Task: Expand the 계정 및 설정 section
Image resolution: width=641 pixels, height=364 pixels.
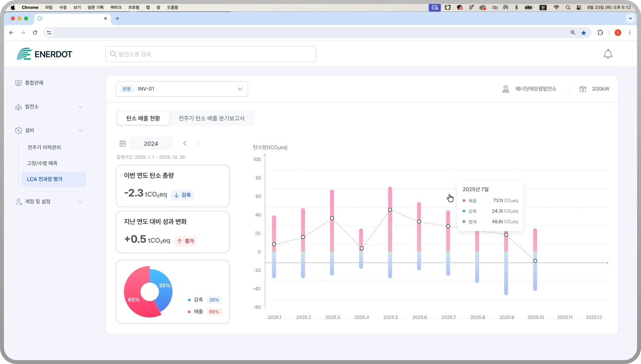Action: click(81, 202)
